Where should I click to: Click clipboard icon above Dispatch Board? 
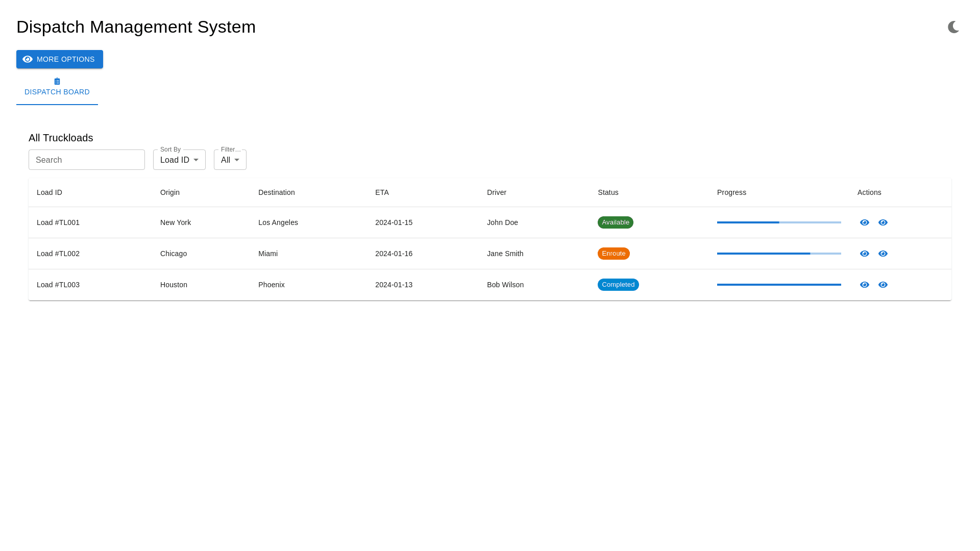pyautogui.click(x=57, y=82)
